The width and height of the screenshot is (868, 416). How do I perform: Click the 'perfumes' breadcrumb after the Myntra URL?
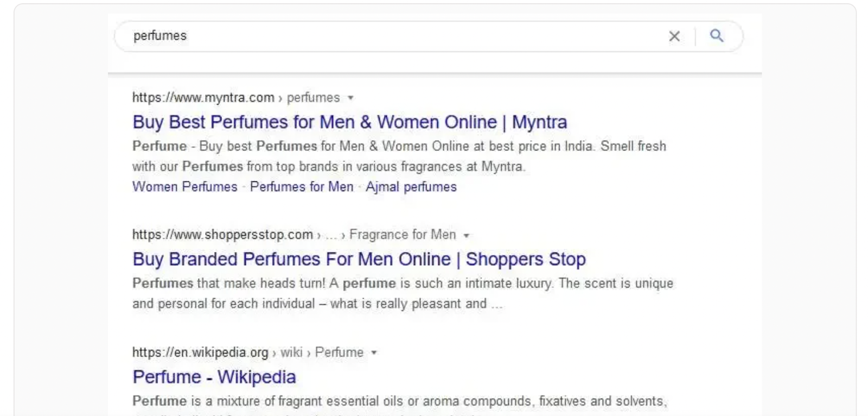tap(313, 98)
